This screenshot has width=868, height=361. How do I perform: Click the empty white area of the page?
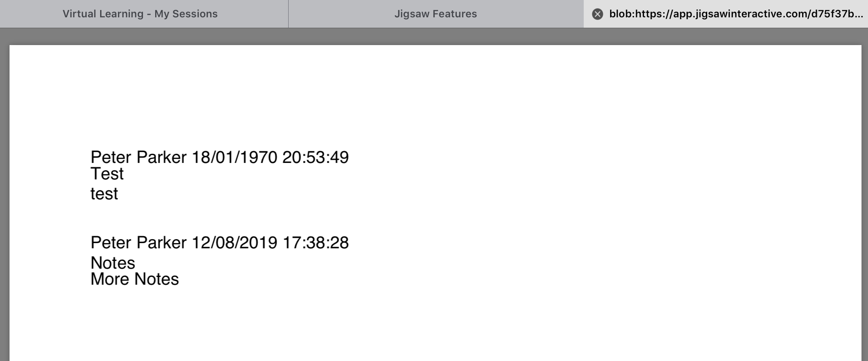tap(563, 195)
